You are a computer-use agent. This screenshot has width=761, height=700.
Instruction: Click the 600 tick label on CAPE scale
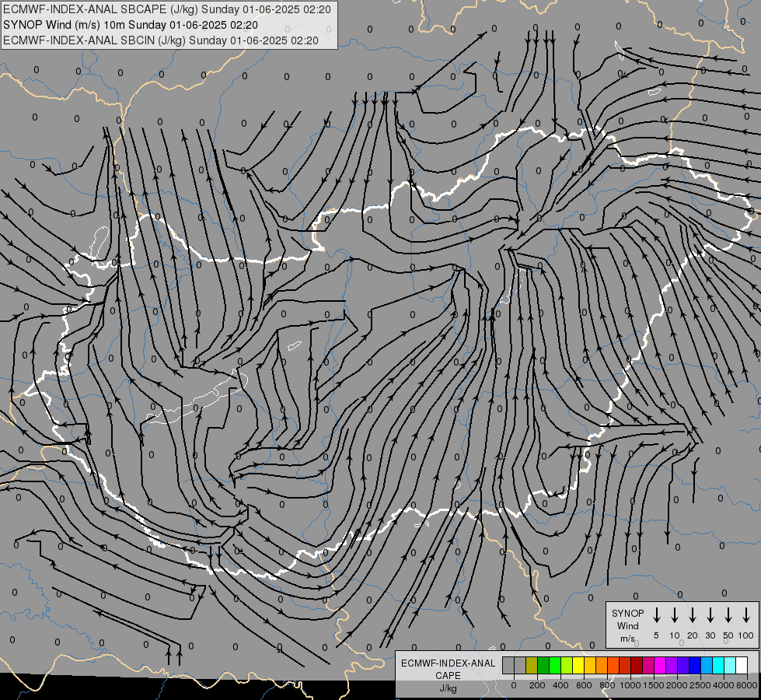pyautogui.click(x=584, y=685)
